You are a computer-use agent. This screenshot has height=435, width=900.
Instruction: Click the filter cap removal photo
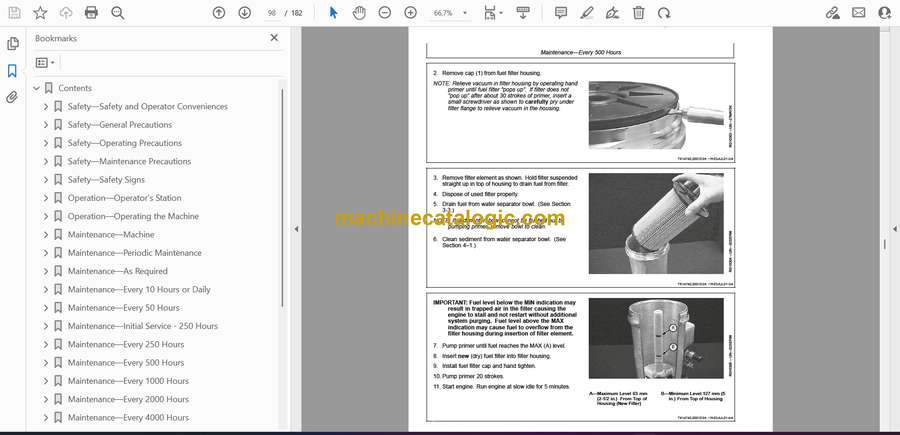pos(656,115)
